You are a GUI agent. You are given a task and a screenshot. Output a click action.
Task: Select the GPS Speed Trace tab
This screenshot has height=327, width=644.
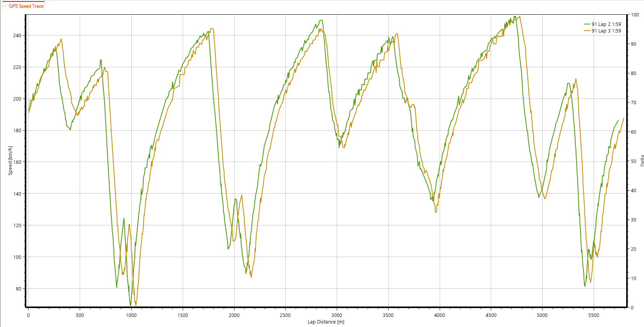click(26, 6)
